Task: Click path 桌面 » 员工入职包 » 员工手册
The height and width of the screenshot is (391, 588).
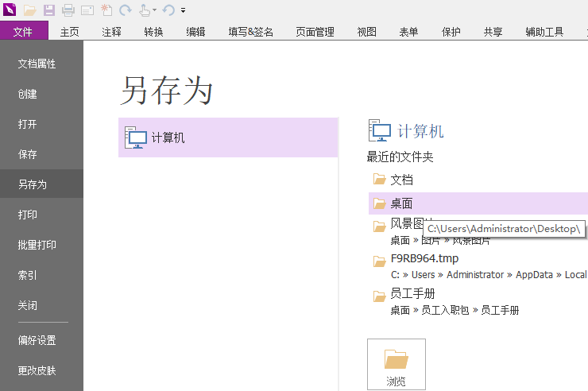Action: tap(455, 311)
